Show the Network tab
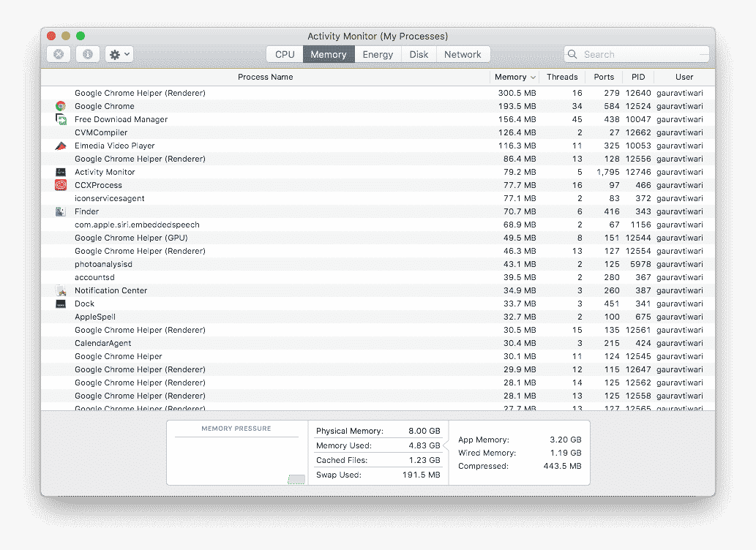756x550 pixels. (x=463, y=54)
